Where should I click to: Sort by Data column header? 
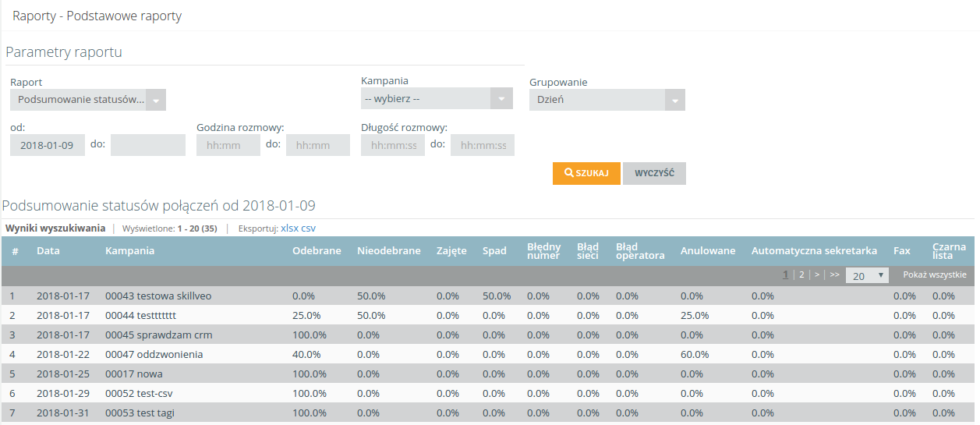pos(48,251)
